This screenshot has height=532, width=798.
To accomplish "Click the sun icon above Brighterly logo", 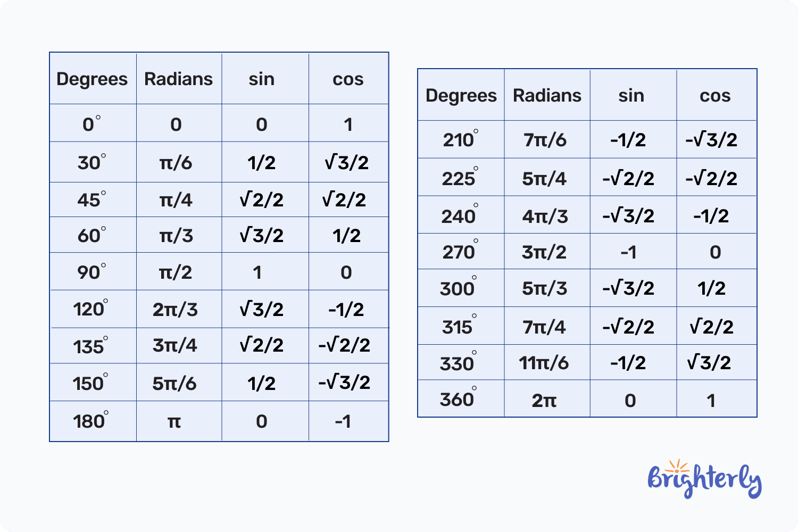I will coord(677,467).
